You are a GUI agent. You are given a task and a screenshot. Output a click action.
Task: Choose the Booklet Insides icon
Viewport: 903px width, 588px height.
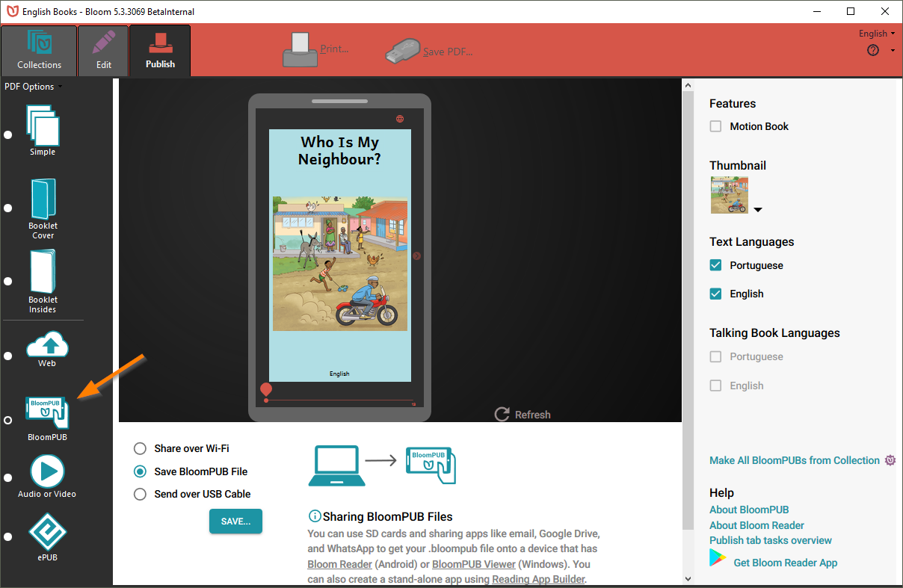43,271
